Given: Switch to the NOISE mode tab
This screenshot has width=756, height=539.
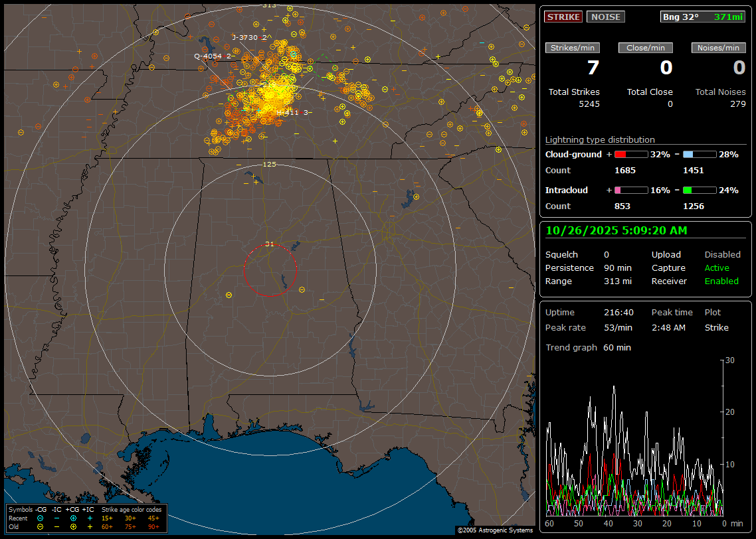Looking at the screenshot, I should pos(605,17).
